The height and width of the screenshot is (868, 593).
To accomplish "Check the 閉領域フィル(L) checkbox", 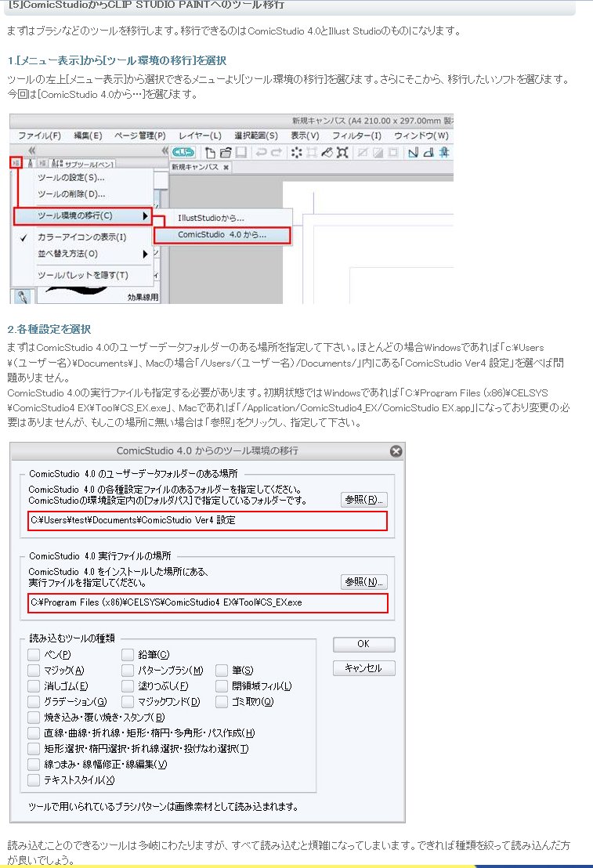I will coord(222,686).
